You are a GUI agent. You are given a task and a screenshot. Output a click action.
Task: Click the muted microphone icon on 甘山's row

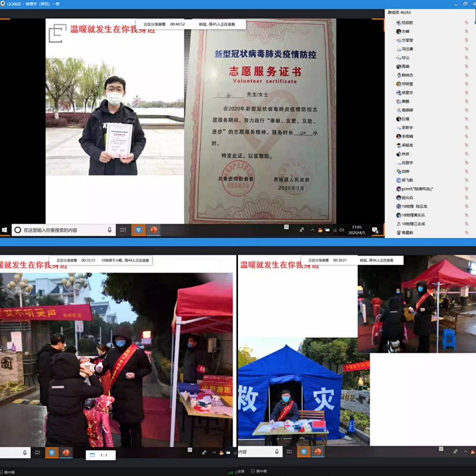pos(466,58)
